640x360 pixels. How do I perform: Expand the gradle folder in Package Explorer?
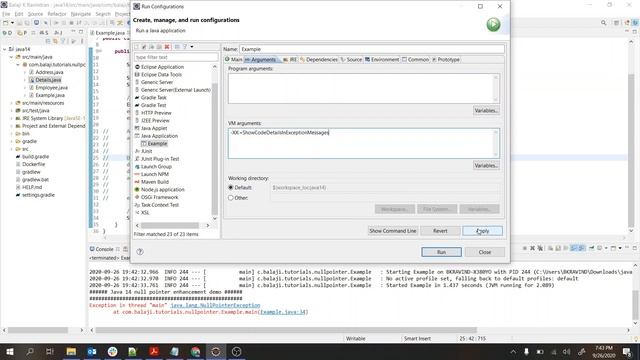[12, 141]
